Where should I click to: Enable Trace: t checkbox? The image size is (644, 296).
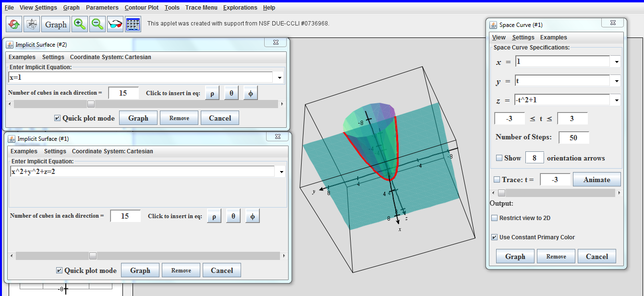click(x=498, y=179)
